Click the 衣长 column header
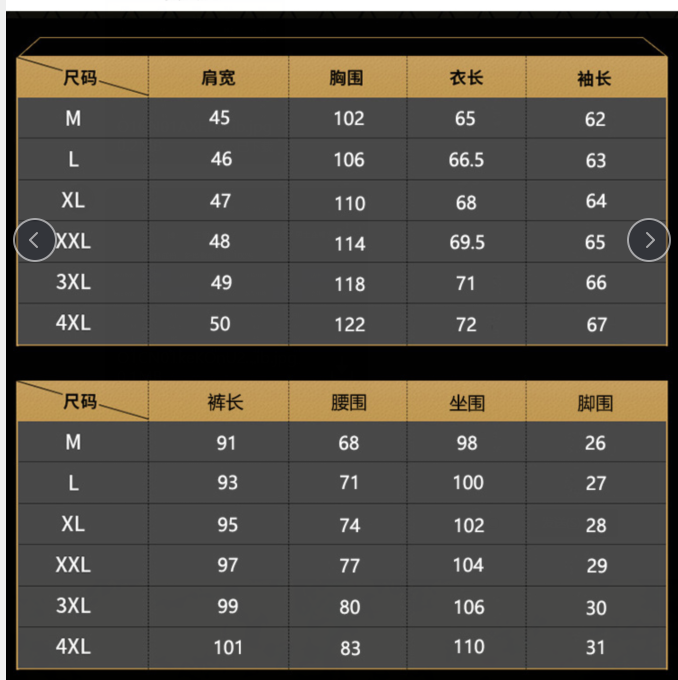 click(466, 78)
